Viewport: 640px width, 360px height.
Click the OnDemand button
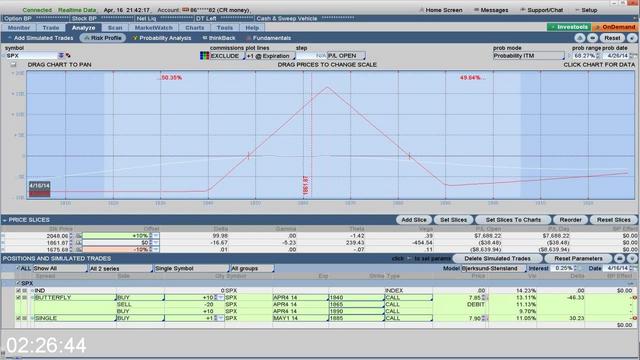coord(616,27)
